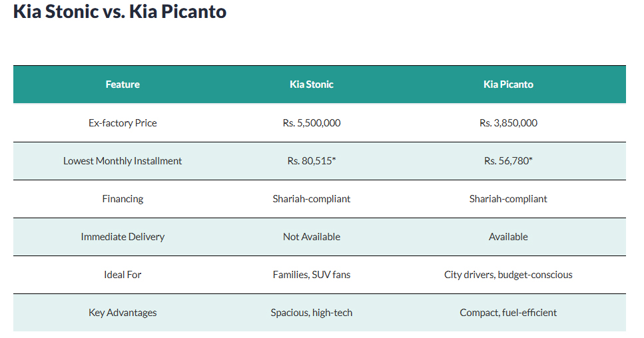Select the Available cell under Picanto
The image size is (644, 338).
pyautogui.click(x=508, y=237)
